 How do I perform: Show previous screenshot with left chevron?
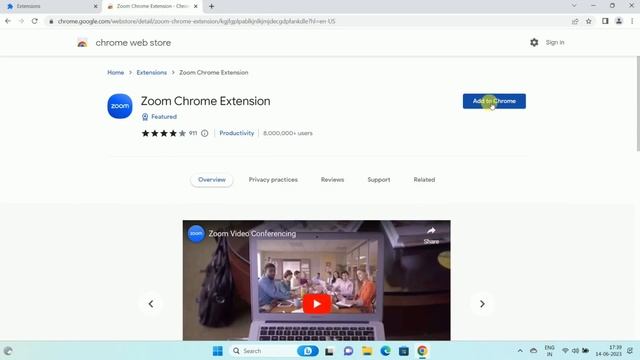(x=151, y=304)
